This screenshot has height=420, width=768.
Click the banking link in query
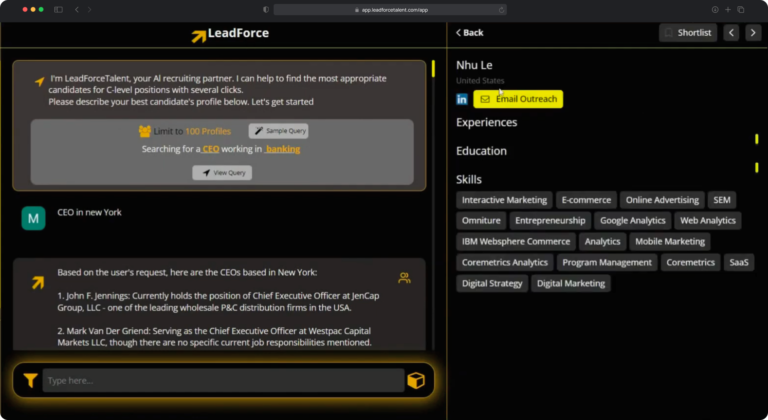click(283, 149)
